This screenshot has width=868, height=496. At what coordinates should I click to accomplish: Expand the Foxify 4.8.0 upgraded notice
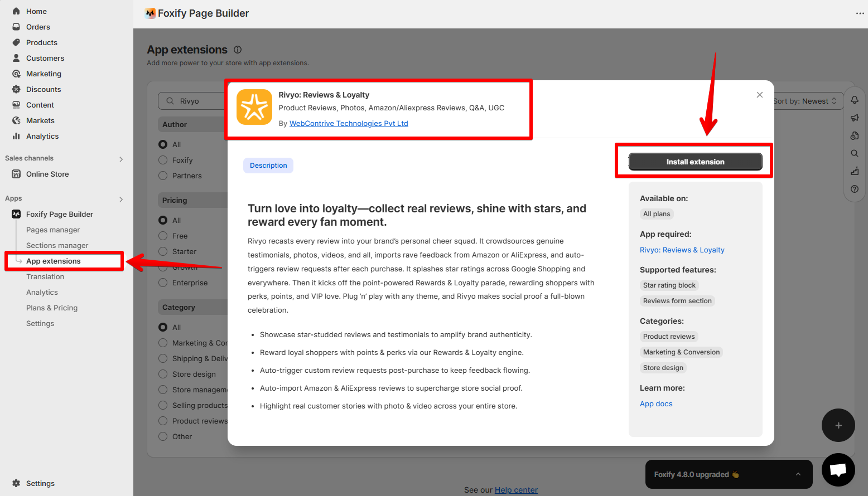(798, 474)
